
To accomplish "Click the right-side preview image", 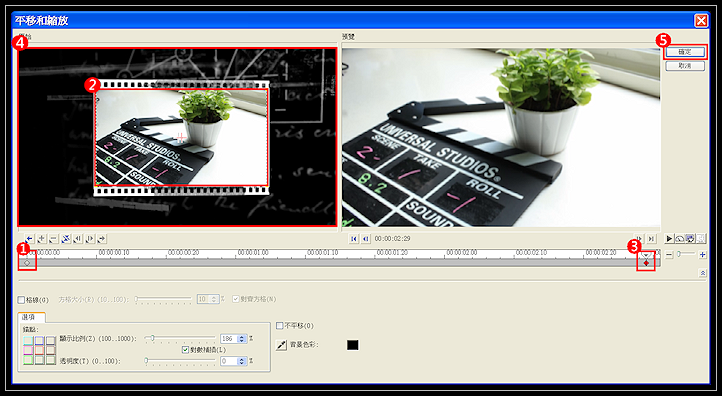I will 501,138.
